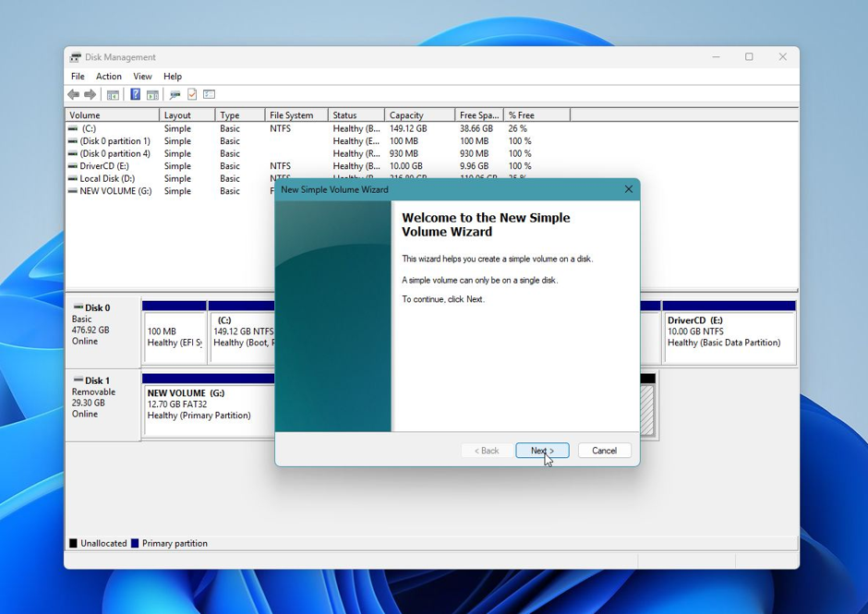The height and width of the screenshot is (614, 868).
Task: Select the (C:) volume row name
Action: 88,128
